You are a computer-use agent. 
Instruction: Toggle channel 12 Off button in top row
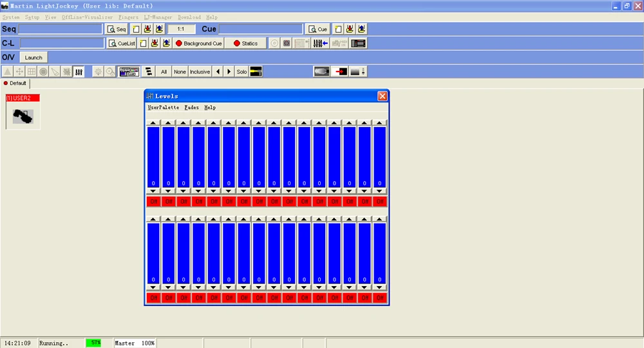(x=319, y=201)
